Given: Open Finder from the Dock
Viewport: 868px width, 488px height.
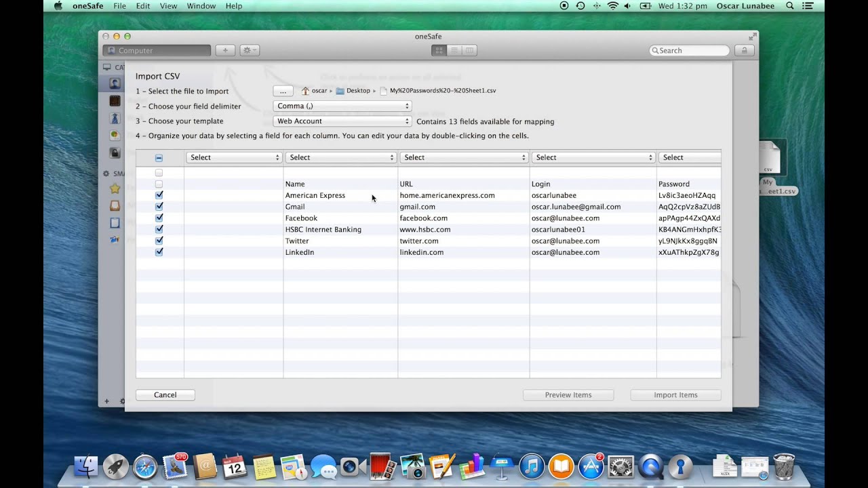Looking at the screenshot, I should 86,466.
